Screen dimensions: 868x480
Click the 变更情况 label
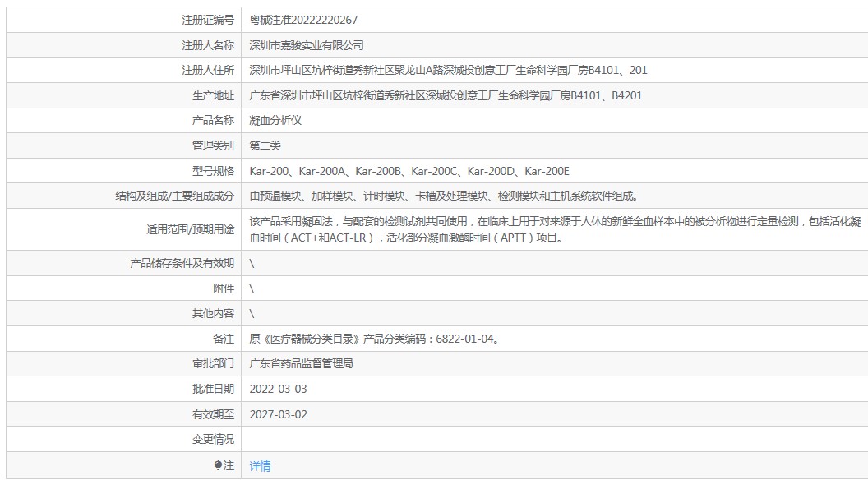tap(213, 440)
